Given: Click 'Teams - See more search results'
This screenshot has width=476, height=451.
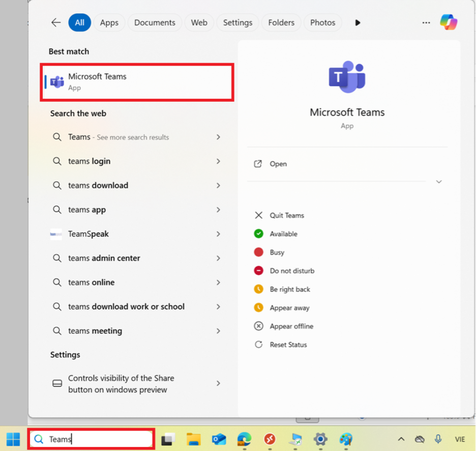Looking at the screenshot, I should pyautogui.click(x=118, y=137).
